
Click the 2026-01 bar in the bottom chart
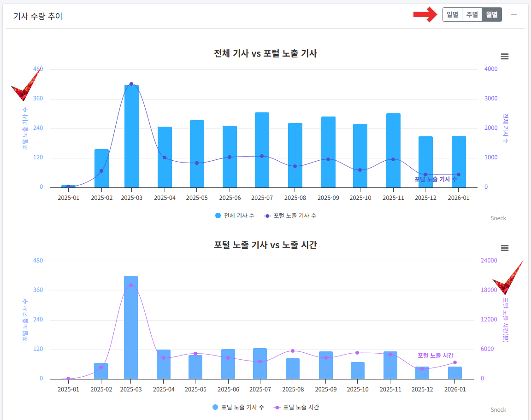click(x=454, y=373)
